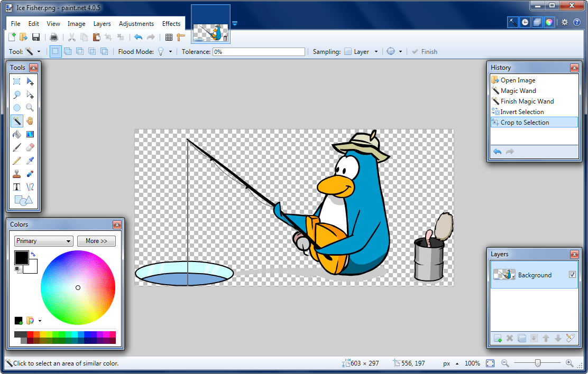Select the Gradient tool
Screen dimensions: 588x374
click(x=30, y=134)
